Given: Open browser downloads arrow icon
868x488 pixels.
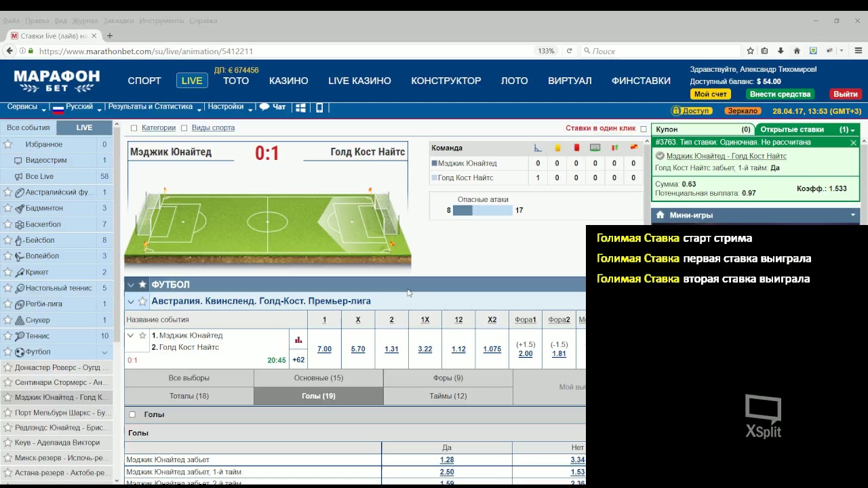Looking at the screenshot, I should [x=781, y=51].
